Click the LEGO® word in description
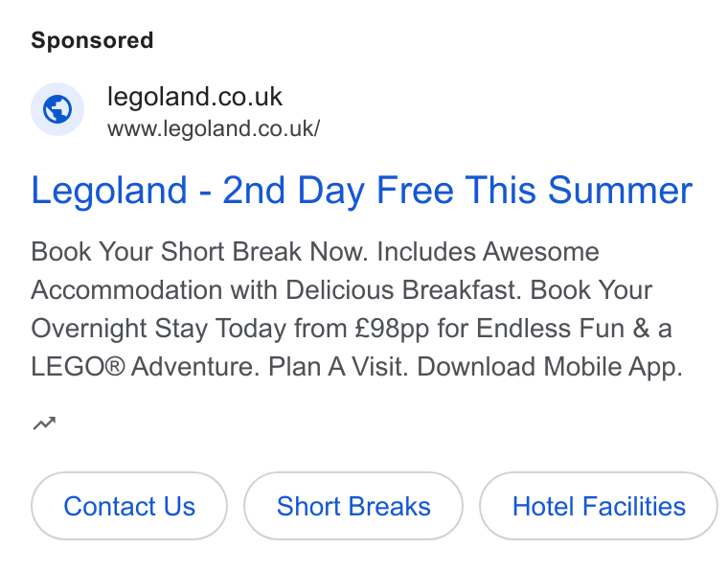This screenshot has width=728, height=571. pos(78,367)
